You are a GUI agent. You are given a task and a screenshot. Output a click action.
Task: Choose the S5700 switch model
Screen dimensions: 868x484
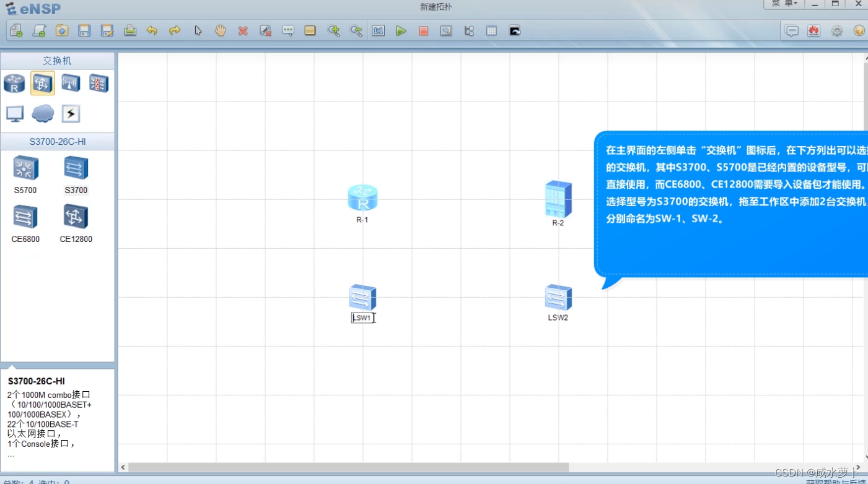pyautogui.click(x=25, y=175)
